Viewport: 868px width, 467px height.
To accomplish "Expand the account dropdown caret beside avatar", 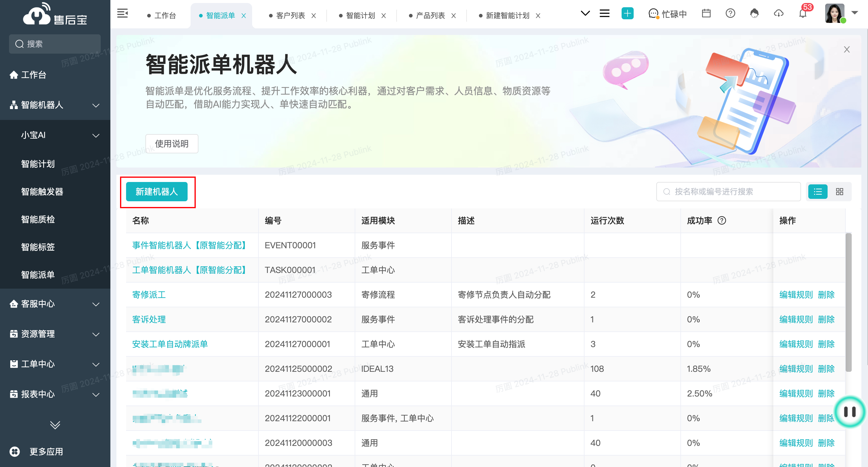I will click(x=854, y=13).
